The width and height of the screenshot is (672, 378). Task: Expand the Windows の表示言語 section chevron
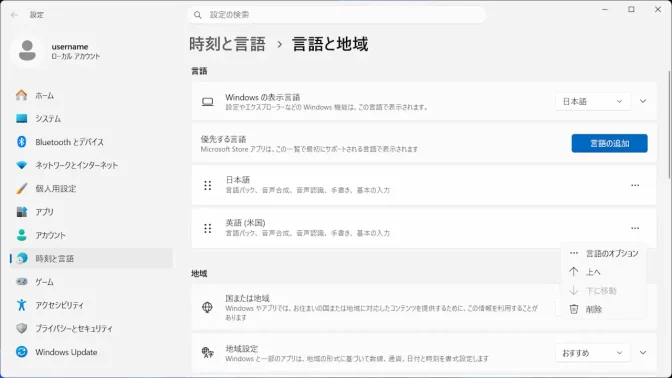tap(643, 102)
